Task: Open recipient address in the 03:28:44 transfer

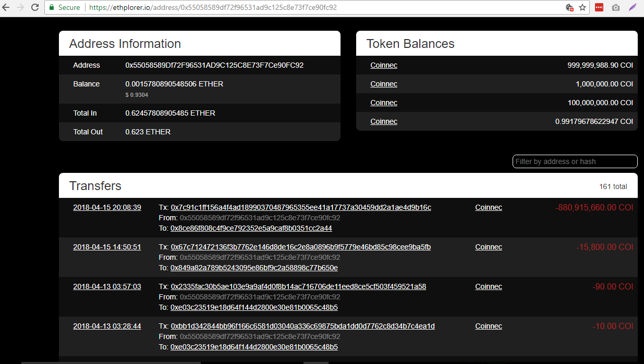Action: tap(254, 347)
